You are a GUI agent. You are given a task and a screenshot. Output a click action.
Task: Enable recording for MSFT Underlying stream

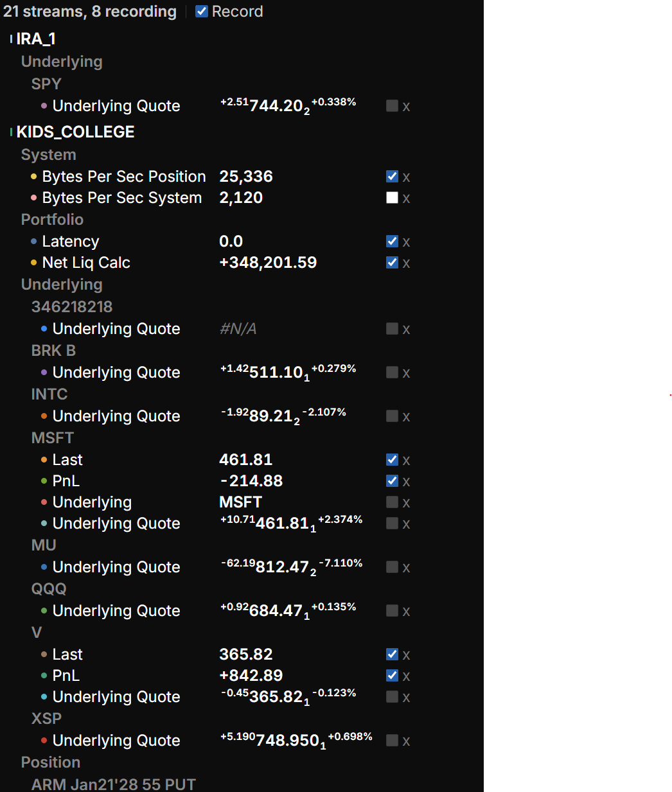click(x=392, y=502)
